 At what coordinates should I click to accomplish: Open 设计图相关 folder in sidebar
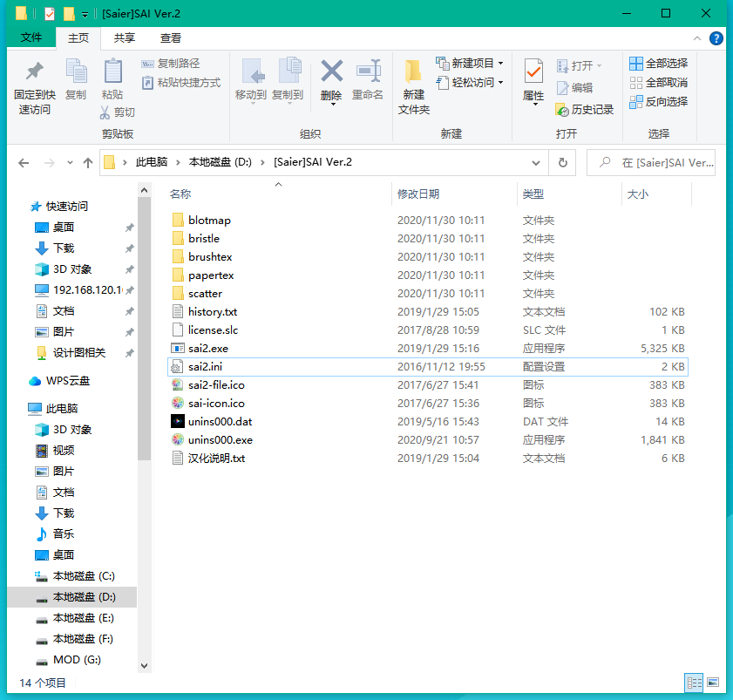pos(79,352)
